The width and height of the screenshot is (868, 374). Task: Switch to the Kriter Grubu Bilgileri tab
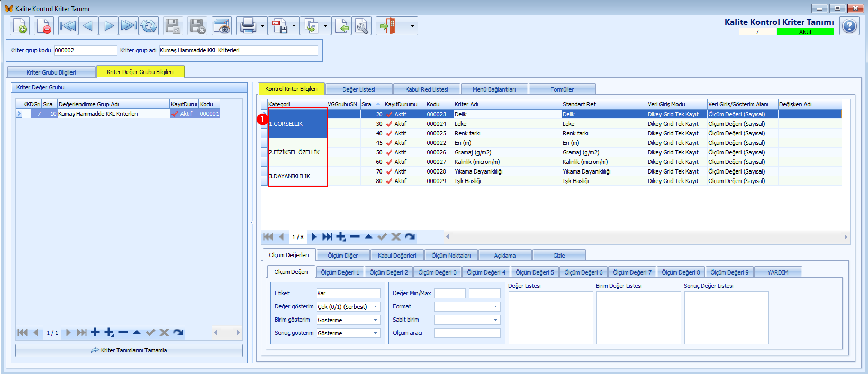51,72
